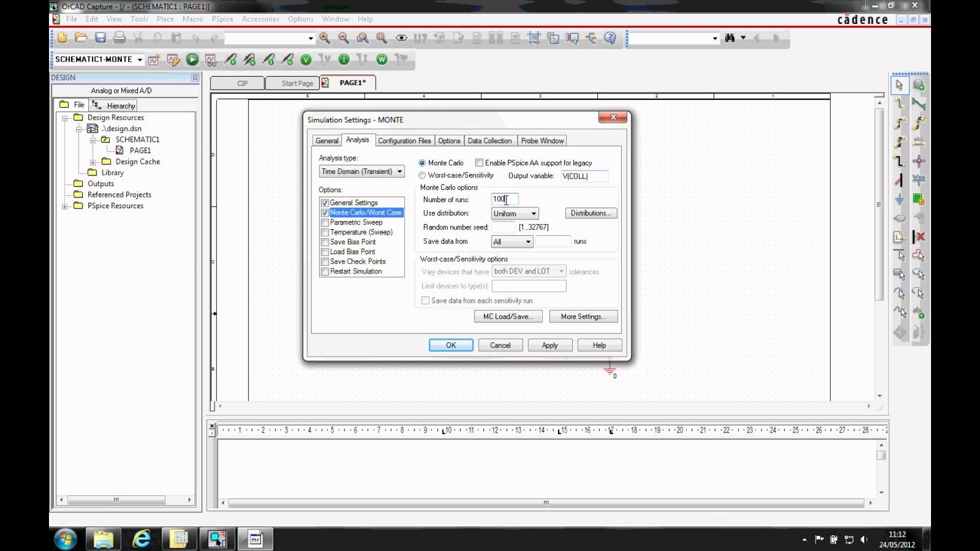Click Number of runs input field
Image resolution: width=980 pixels, height=551 pixels.
point(505,199)
